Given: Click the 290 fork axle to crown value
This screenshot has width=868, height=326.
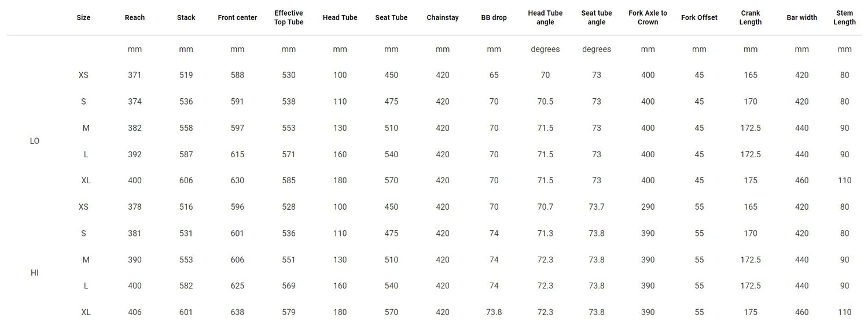Looking at the screenshot, I should click(648, 207).
